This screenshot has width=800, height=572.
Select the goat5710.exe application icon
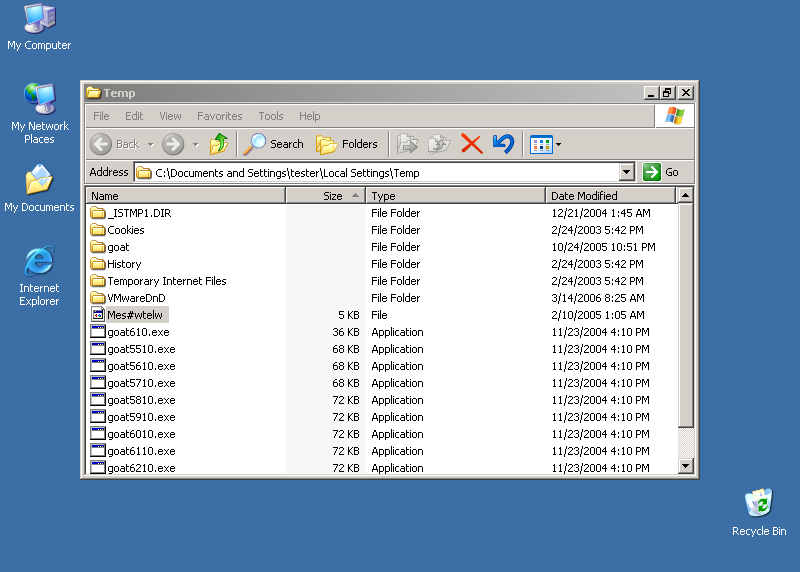click(x=97, y=383)
